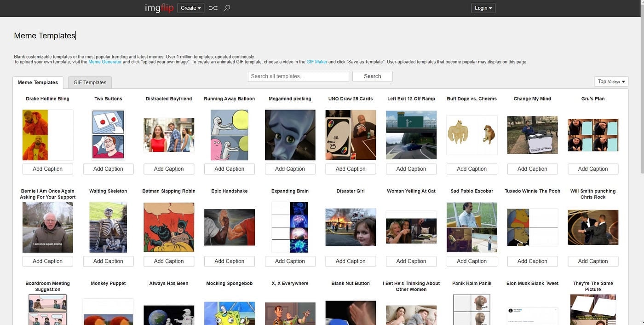Click the Search button

(373, 76)
